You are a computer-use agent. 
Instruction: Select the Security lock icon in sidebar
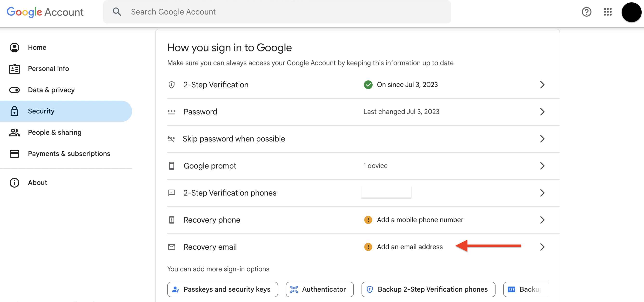tap(14, 111)
